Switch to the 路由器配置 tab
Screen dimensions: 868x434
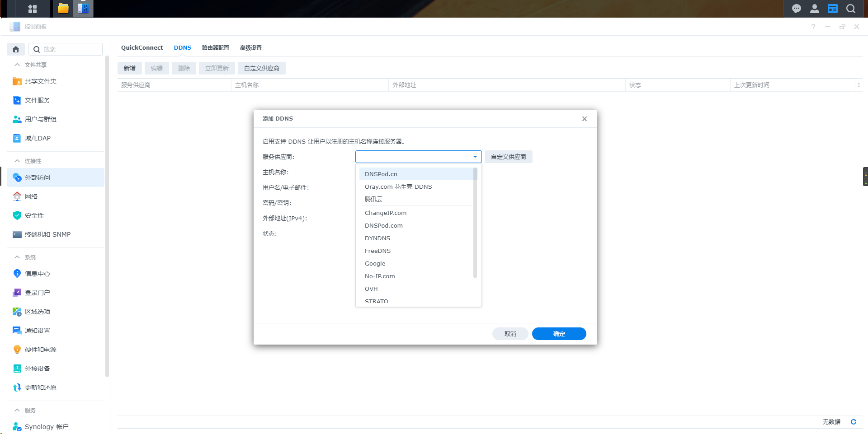pyautogui.click(x=216, y=47)
